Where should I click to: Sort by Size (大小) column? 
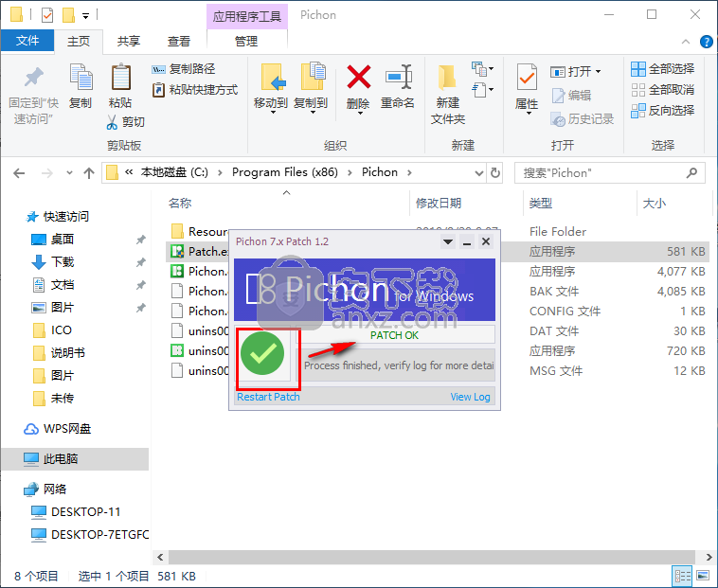coord(654,204)
